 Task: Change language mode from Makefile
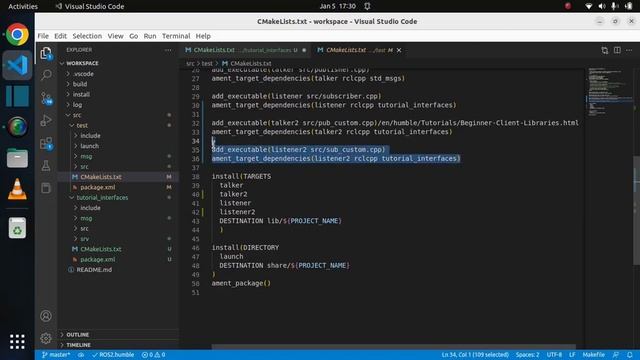coord(593,355)
